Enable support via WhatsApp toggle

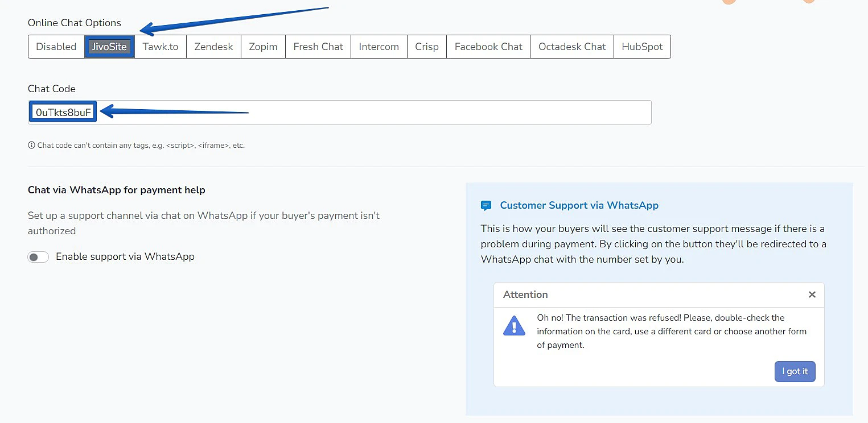(x=38, y=257)
